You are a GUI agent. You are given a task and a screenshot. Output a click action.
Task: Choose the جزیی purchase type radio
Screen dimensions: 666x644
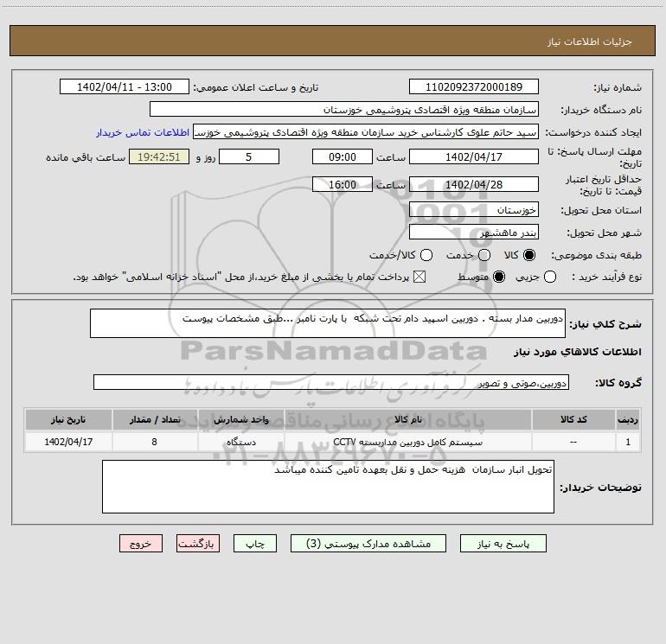click(550, 277)
